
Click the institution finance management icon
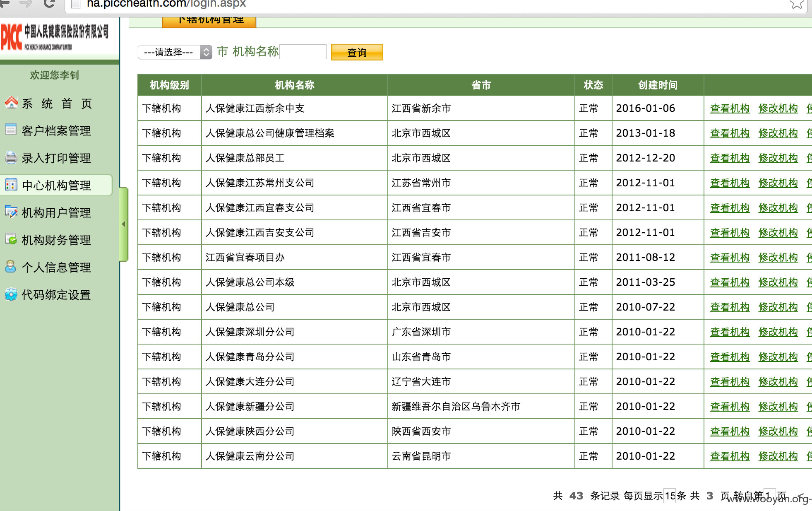pyautogui.click(x=11, y=239)
